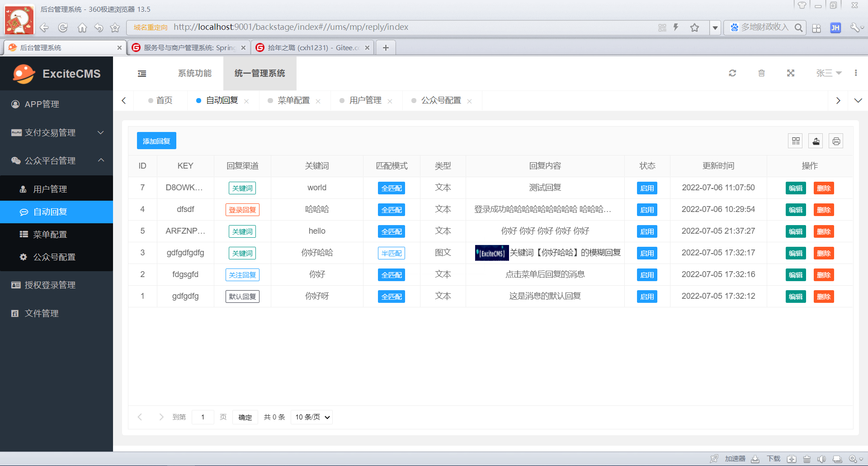Click the blue JH extension icon

[835, 28]
